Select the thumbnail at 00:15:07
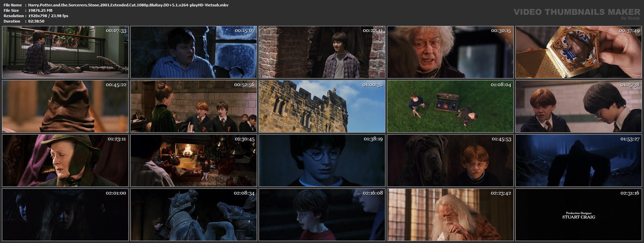The height and width of the screenshot is (243, 644). point(194,52)
